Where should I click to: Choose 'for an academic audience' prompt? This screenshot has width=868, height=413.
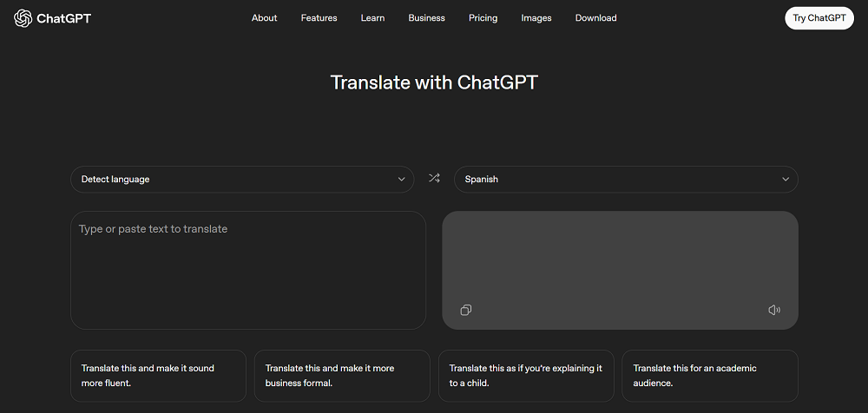[710, 376]
